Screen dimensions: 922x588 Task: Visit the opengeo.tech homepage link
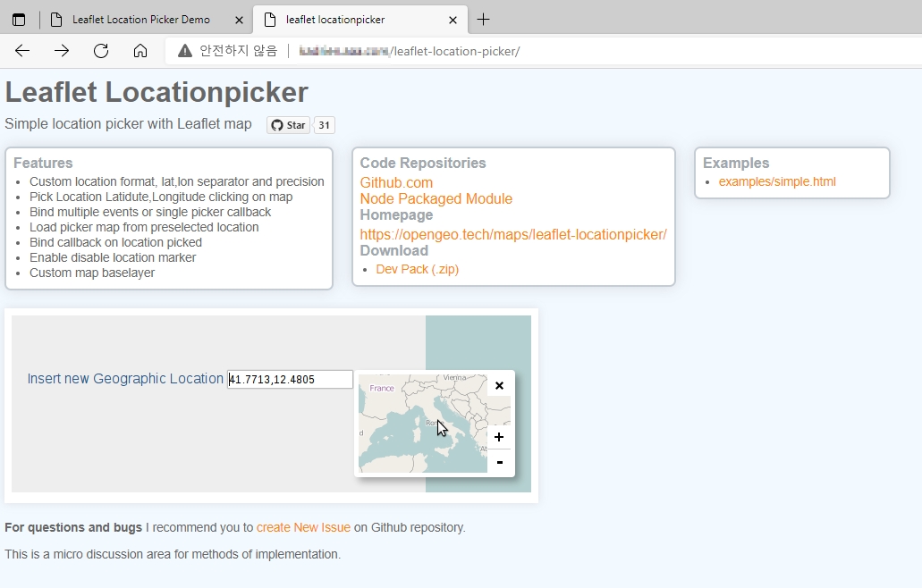tap(513, 234)
